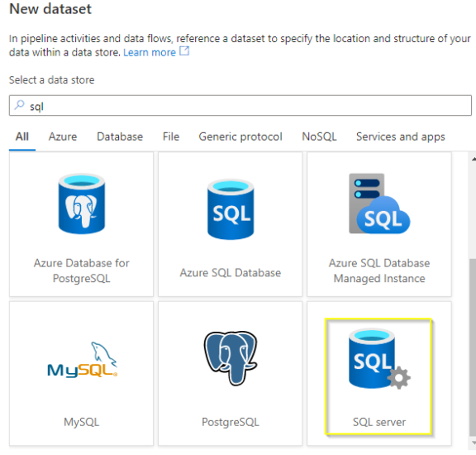Follow the Learn more link
The height and width of the screenshot is (455, 476).
[x=150, y=53]
